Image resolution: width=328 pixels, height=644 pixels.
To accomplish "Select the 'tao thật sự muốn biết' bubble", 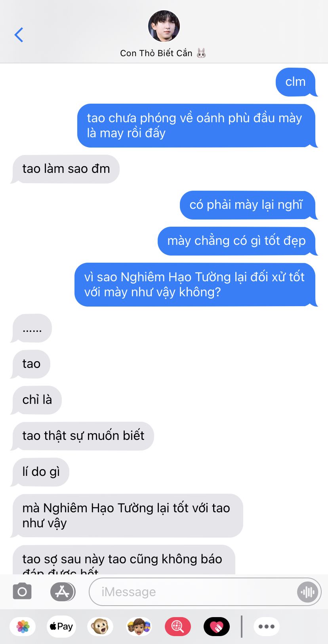I will tap(83, 436).
